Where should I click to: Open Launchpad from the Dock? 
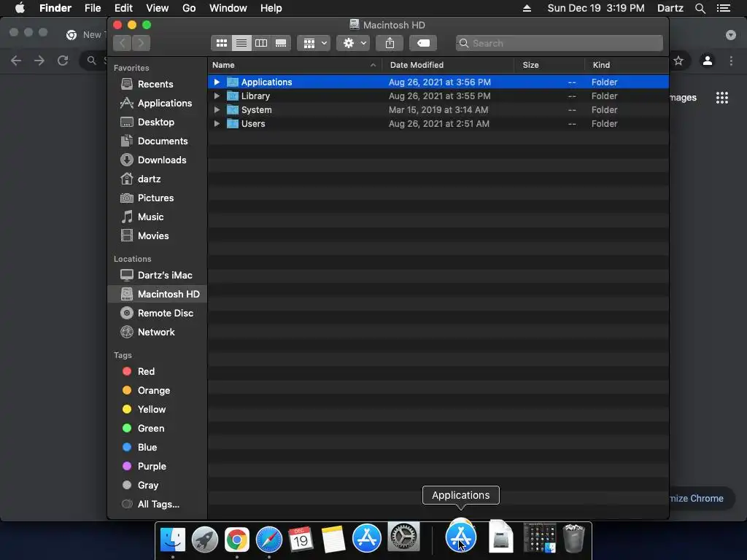pos(205,539)
